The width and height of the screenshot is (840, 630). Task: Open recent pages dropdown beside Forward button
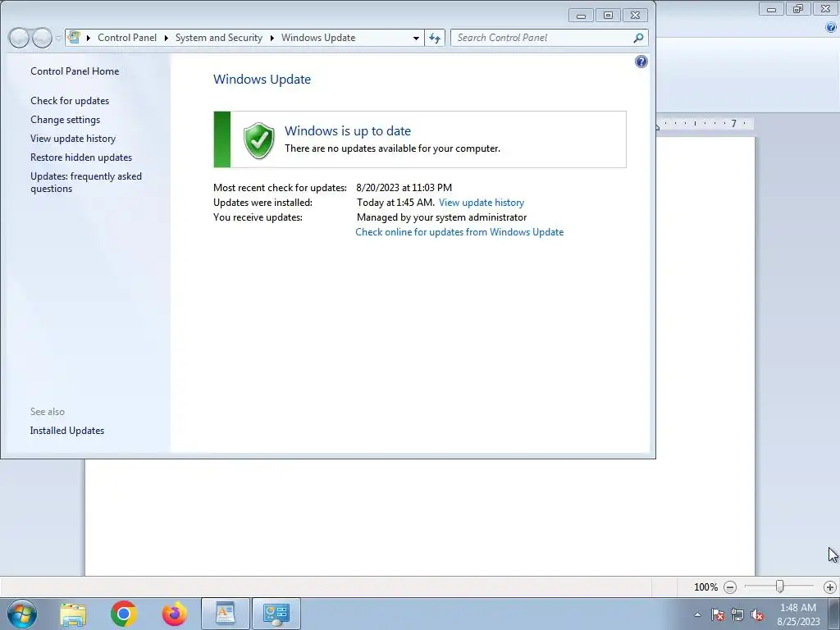click(58, 38)
